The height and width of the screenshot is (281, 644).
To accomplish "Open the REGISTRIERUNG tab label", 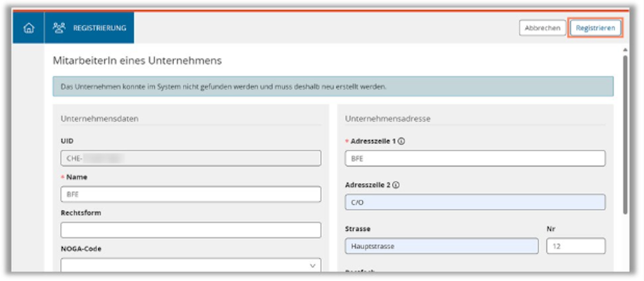I will point(99,28).
